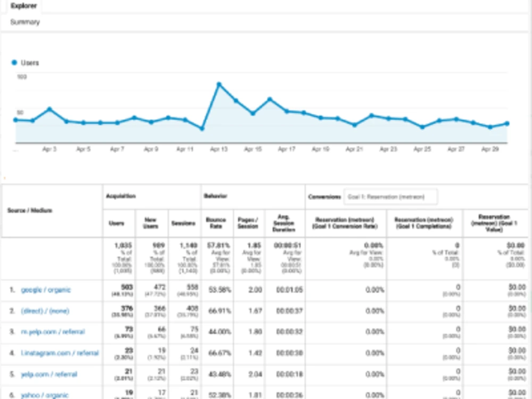Viewport: 532px width, 399px height.
Task: Click the Apr 17 axis label
Action: coord(287,149)
